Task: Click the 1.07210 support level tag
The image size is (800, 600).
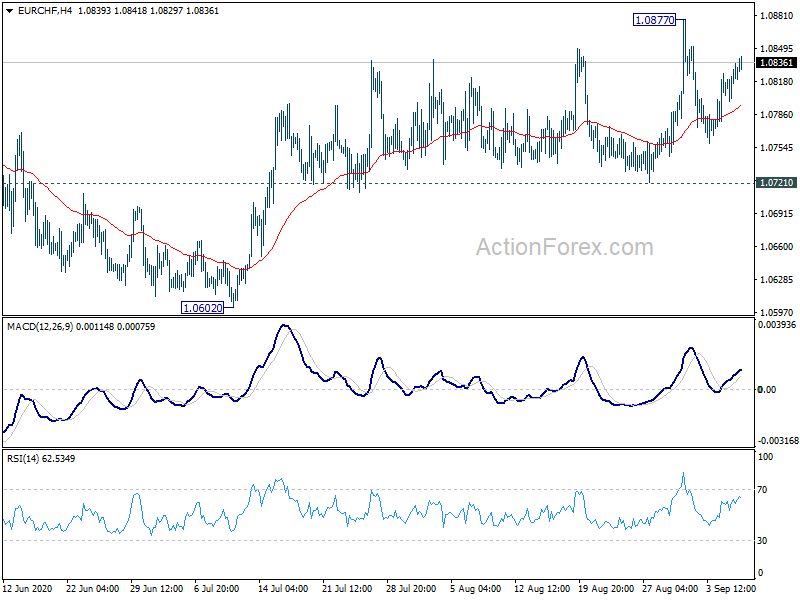Action: [x=776, y=183]
